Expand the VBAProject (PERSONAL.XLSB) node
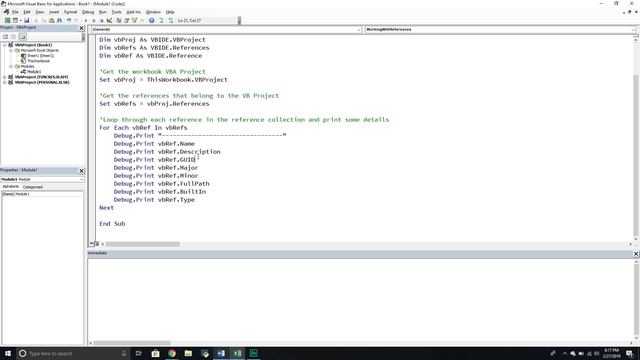 point(4,82)
